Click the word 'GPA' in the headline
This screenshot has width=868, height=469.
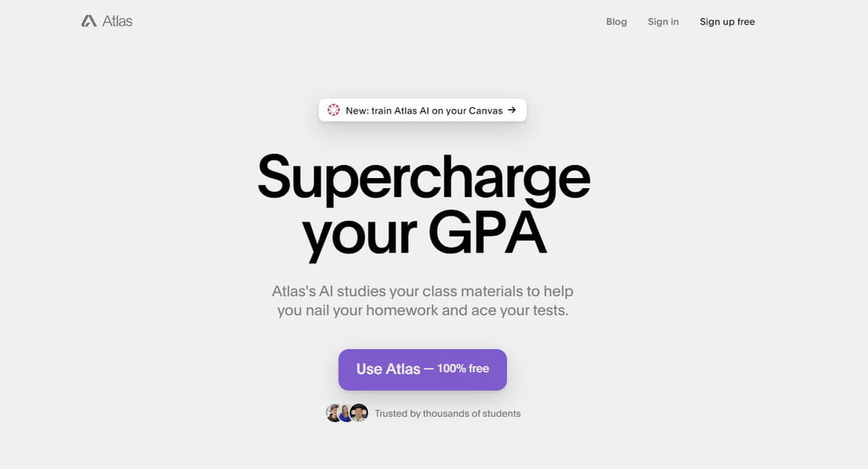coord(487,232)
